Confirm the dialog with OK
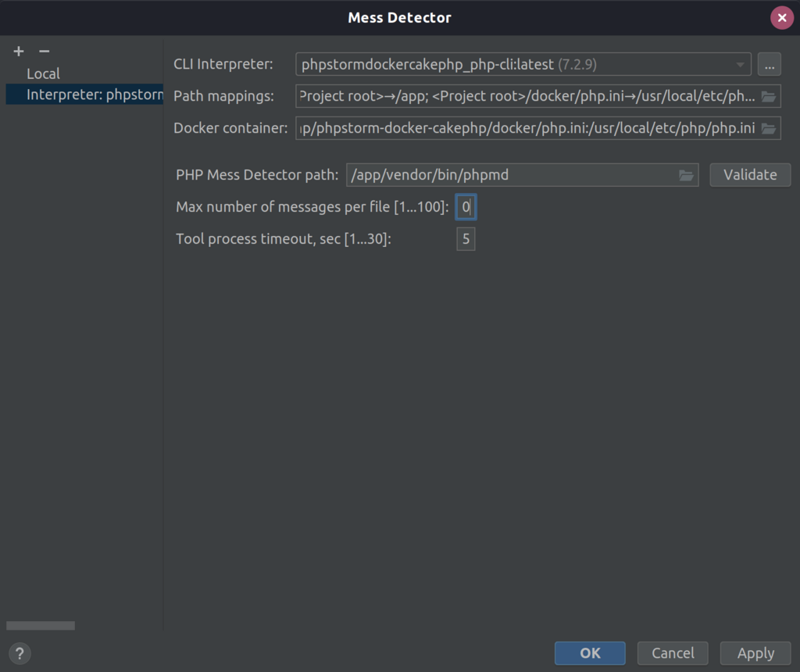Image resolution: width=800 pixels, height=672 pixels. point(590,653)
